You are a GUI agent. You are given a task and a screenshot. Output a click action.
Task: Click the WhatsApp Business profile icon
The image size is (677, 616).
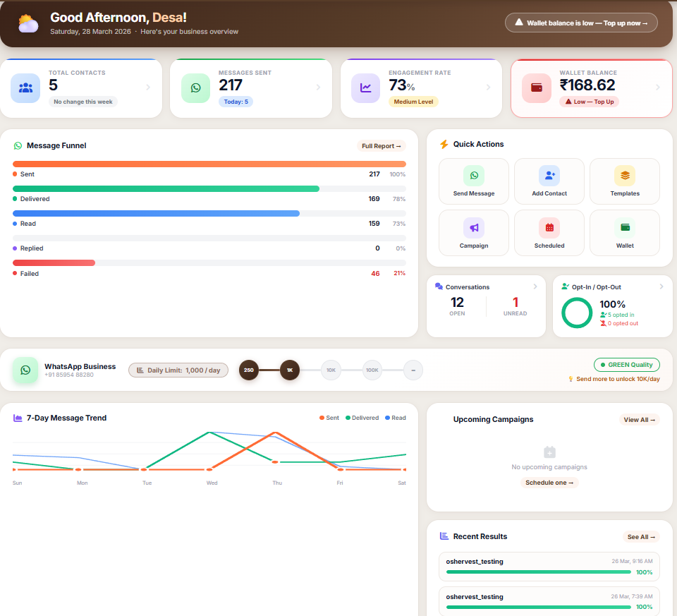[x=25, y=370]
